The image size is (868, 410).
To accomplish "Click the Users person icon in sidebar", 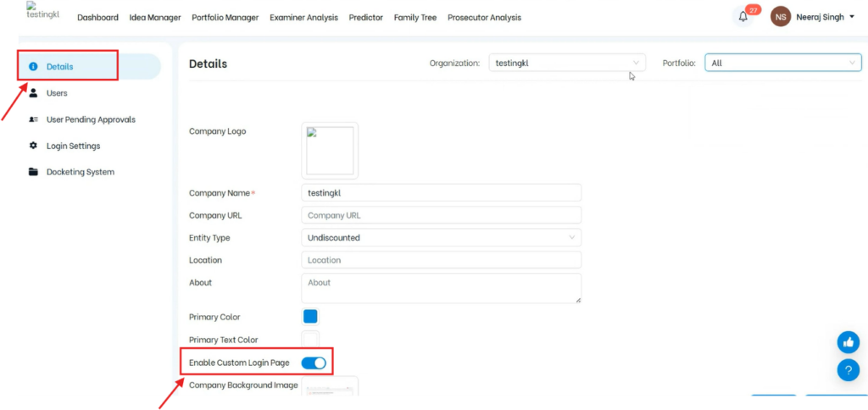I will click(33, 93).
